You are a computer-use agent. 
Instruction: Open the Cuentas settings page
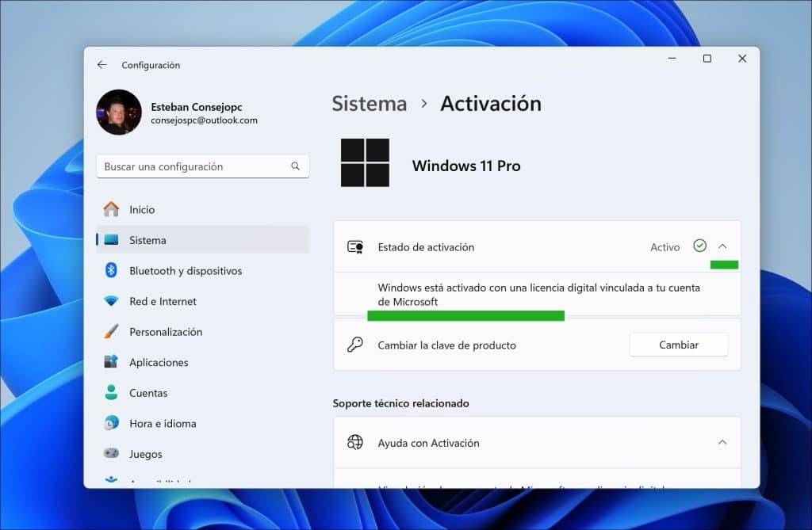[203, 392]
